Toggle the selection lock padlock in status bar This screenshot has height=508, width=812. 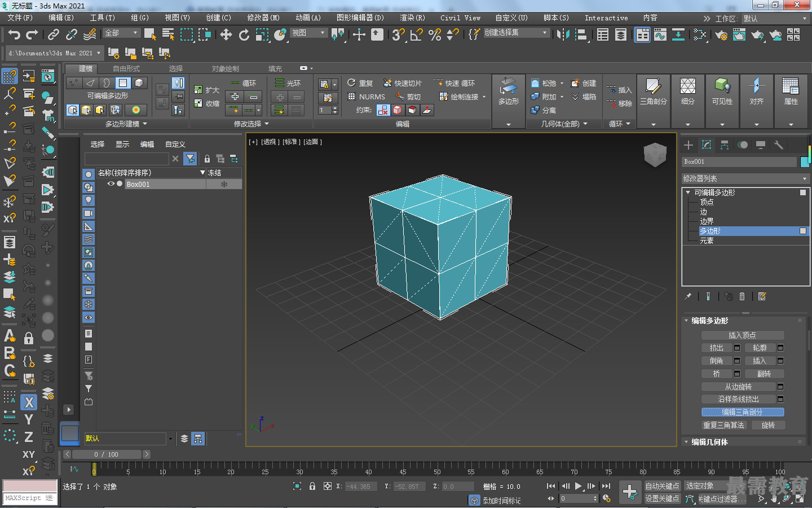pos(312,486)
